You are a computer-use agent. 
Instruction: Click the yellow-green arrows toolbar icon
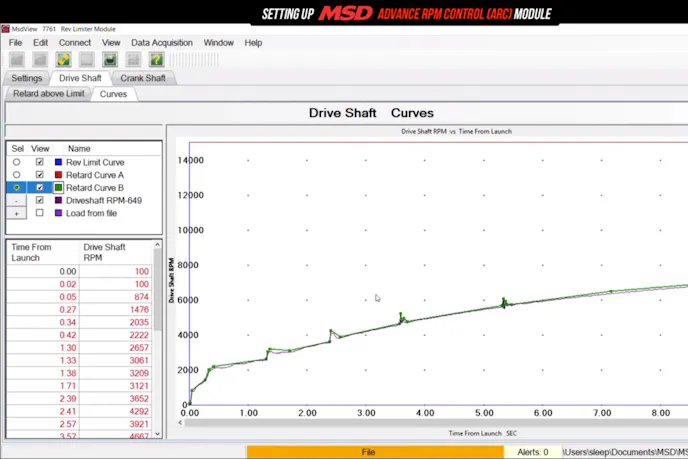pos(63,60)
